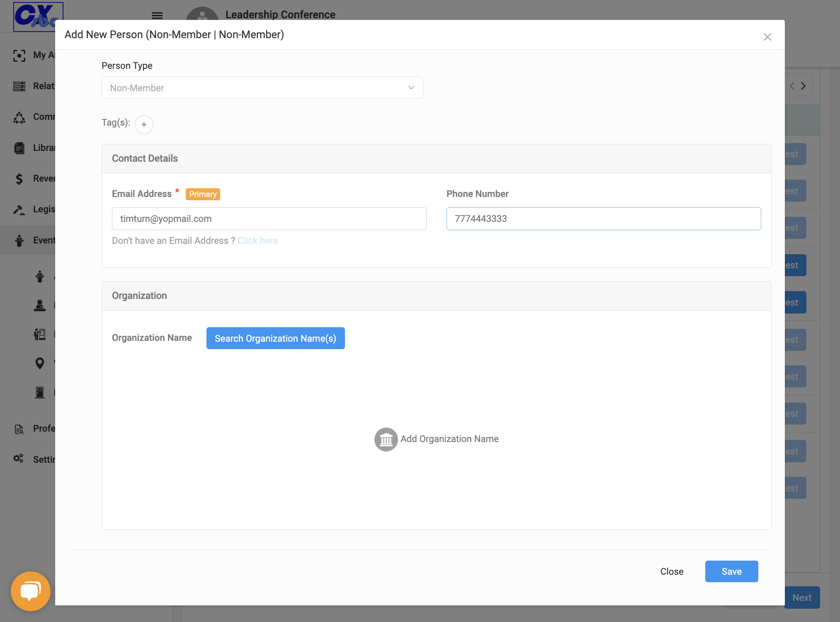The width and height of the screenshot is (840, 622).
Task: Click Search Organization Name(s) button
Action: (275, 338)
